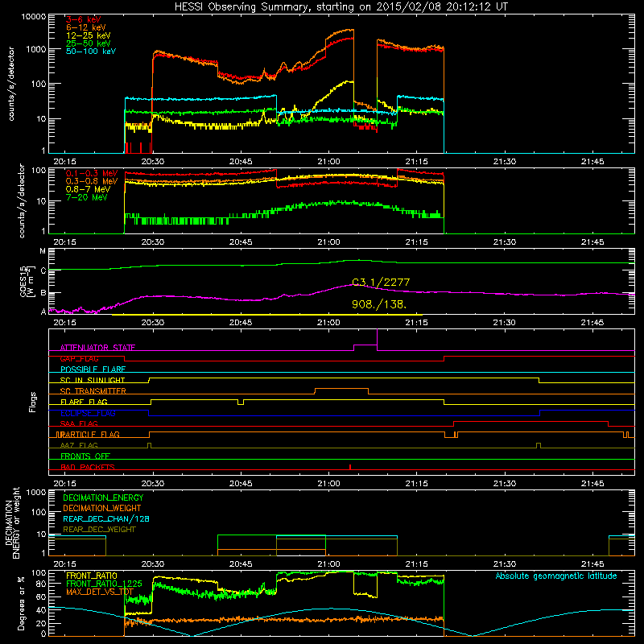Select the GAP_FLAG label
The height and width of the screenshot is (644, 644).
tap(79, 358)
